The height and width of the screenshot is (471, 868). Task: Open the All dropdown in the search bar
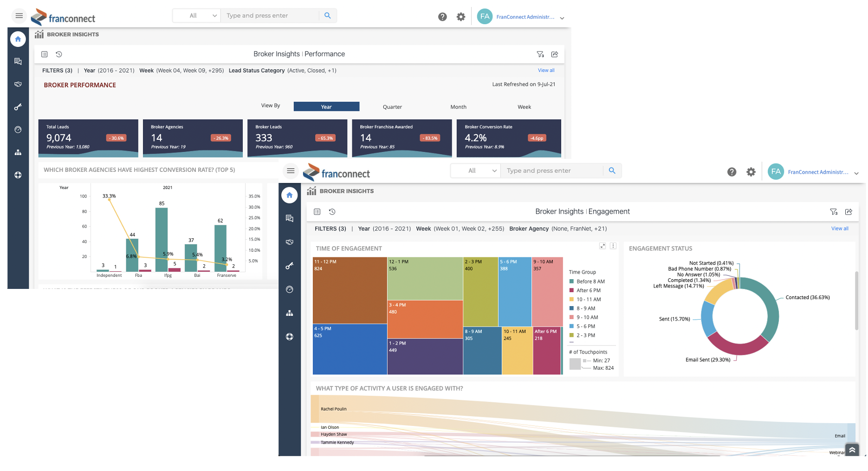tap(475, 170)
